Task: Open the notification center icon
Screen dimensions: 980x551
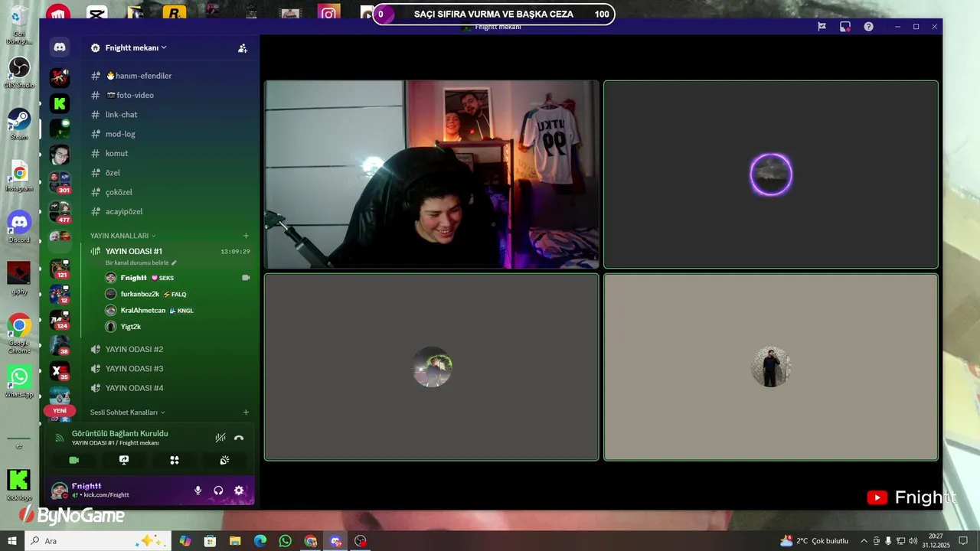Action: (964, 541)
